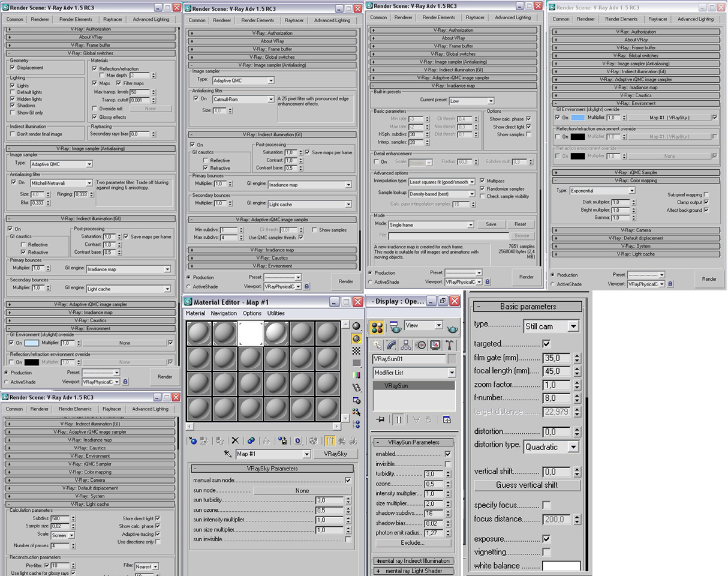Toggle VRaySun invisible checkbox
The width and height of the screenshot is (728, 576).
448,464
